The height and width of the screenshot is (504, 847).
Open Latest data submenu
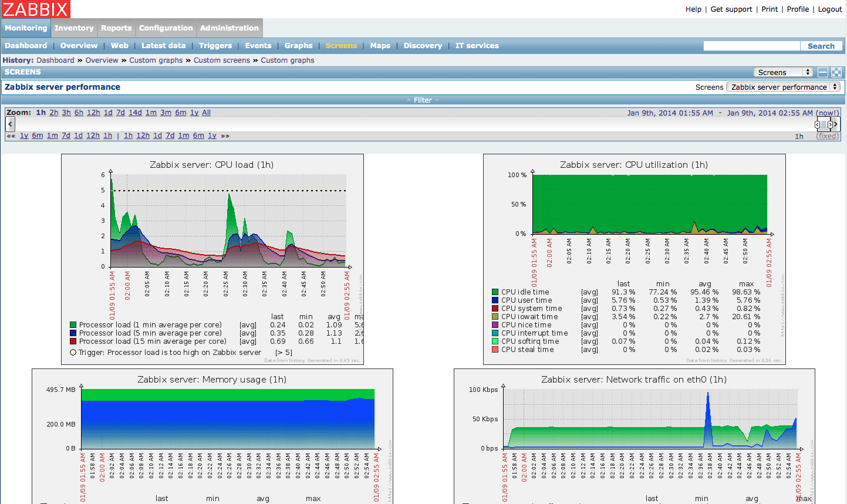(163, 46)
